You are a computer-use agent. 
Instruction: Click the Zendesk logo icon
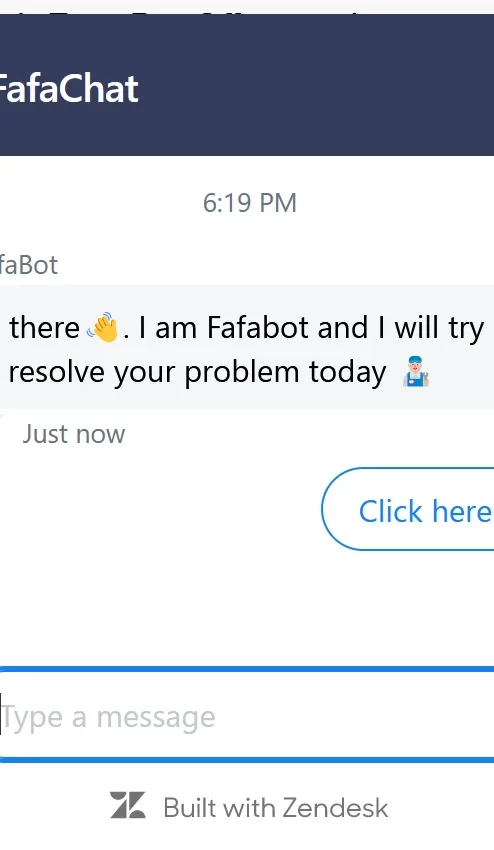(127, 804)
